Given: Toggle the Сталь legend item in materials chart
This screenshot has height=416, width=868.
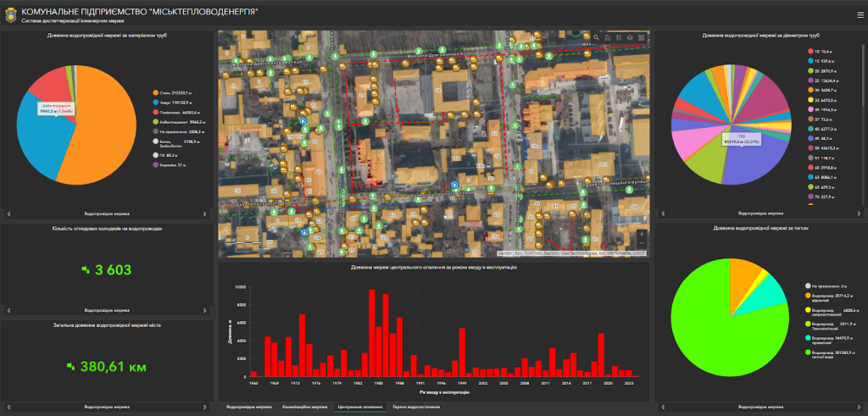Looking at the screenshot, I should click(175, 92).
